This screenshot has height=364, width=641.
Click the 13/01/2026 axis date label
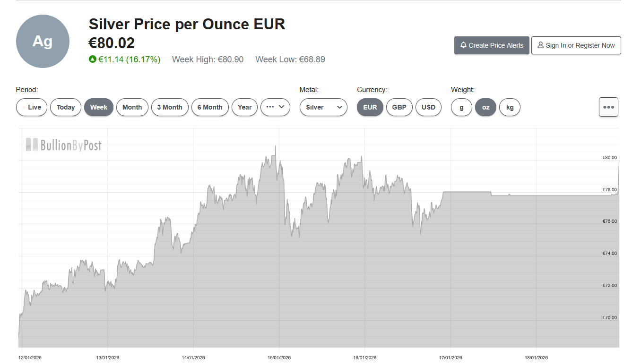108,357
